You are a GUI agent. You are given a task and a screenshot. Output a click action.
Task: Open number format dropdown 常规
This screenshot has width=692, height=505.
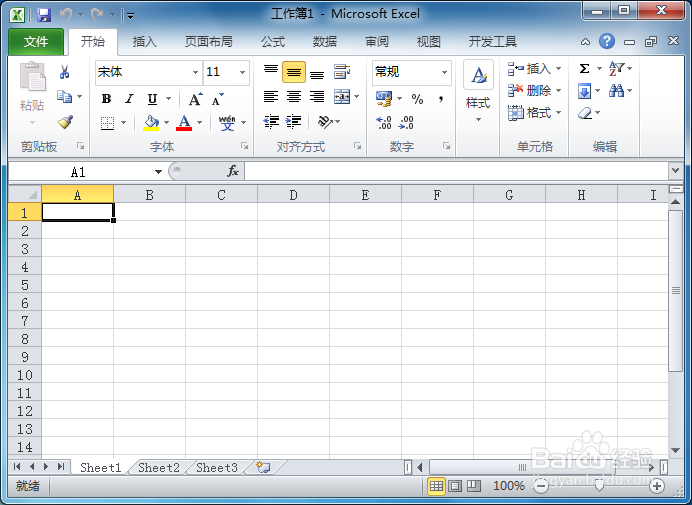point(444,72)
